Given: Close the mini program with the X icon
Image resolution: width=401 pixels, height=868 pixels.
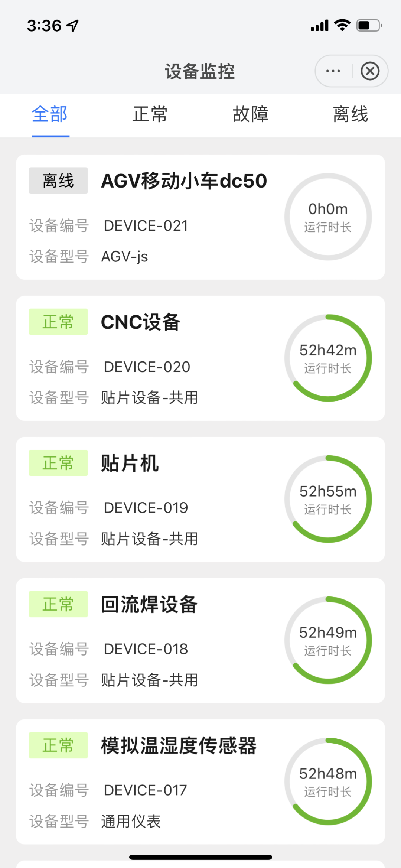Looking at the screenshot, I should pos(370,71).
